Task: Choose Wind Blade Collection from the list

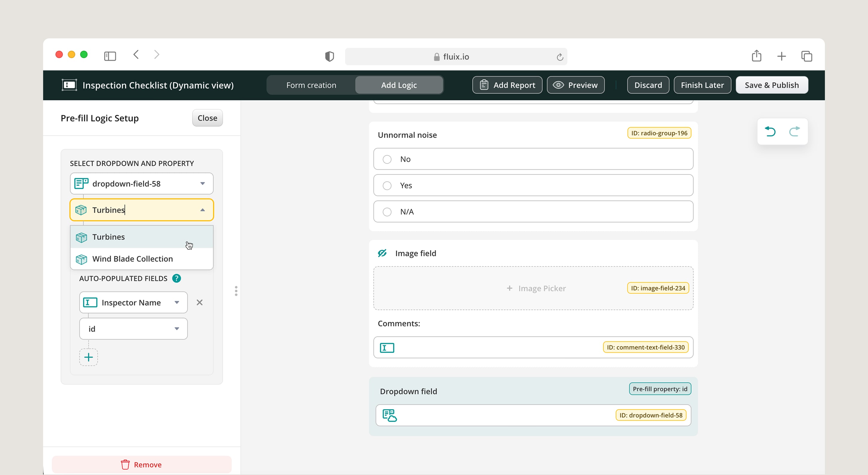Action: point(142,259)
